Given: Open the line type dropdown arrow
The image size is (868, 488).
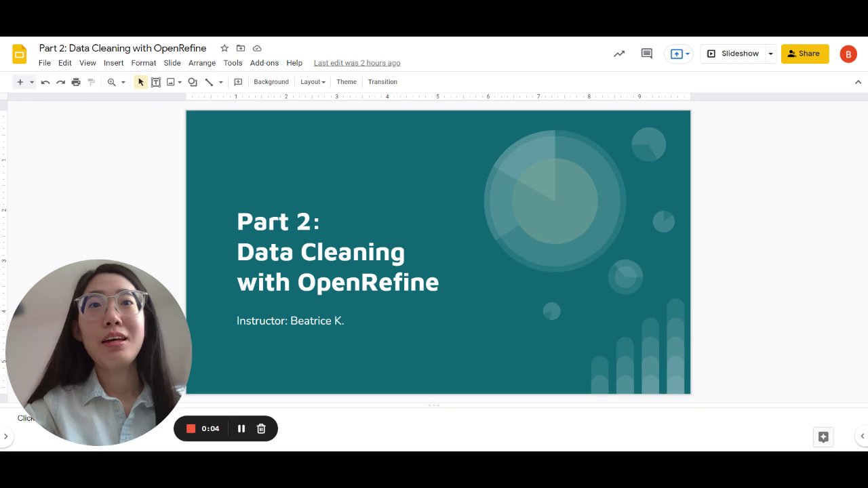Looking at the screenshot, I should (x=220, y=82).
